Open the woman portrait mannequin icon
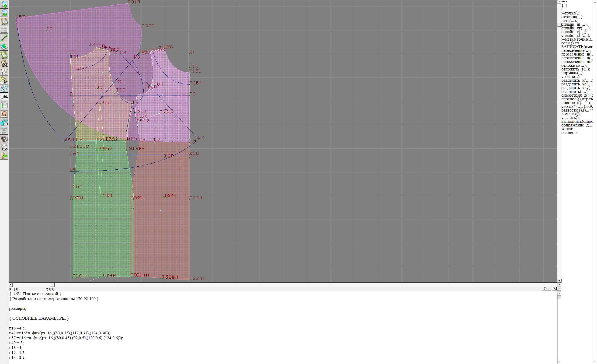 [4, 114]
